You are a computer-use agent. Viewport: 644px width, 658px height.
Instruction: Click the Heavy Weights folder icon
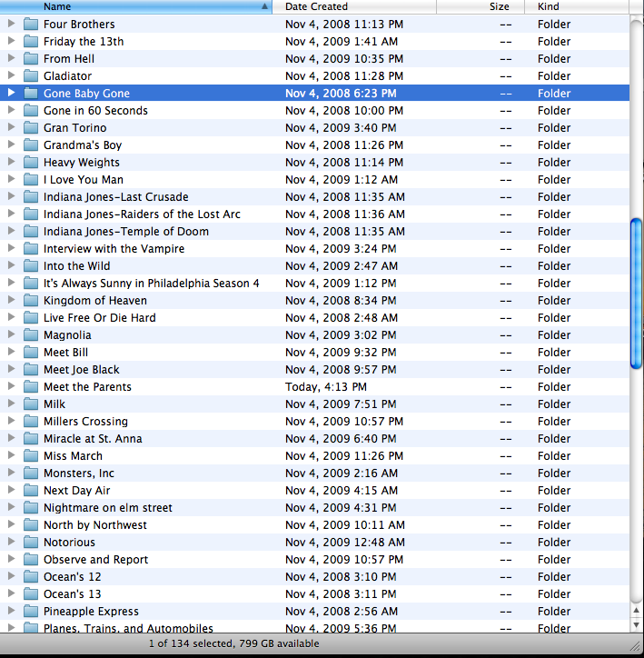click(31, 162)
